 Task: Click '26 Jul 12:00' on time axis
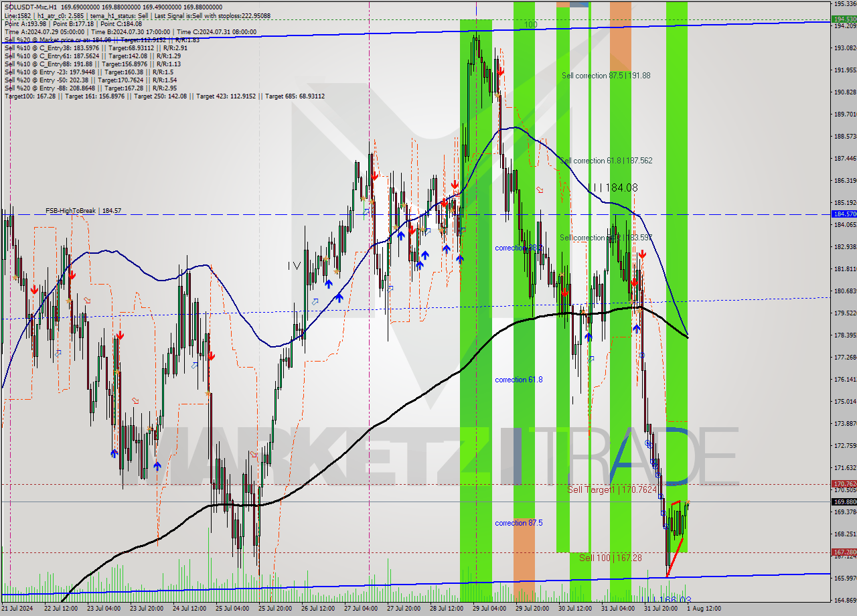pyautogui.click(x=317, y=609)
